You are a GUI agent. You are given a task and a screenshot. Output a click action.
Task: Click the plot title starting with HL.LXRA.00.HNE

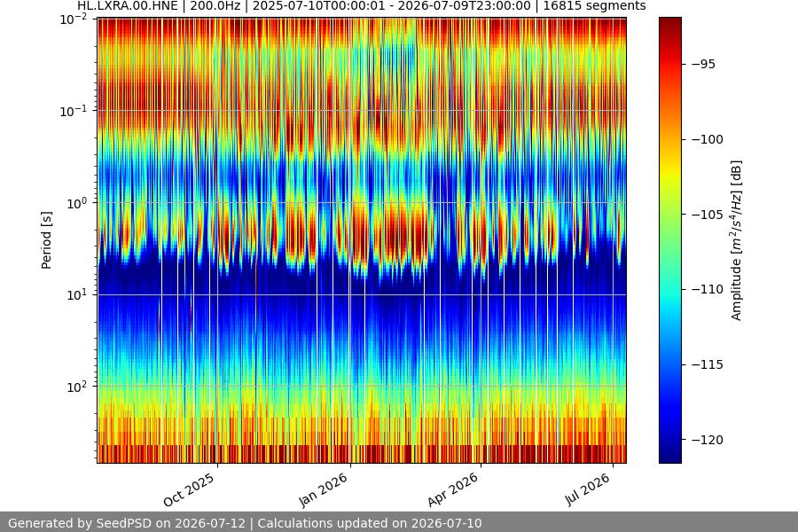click(x=362, y=6)
